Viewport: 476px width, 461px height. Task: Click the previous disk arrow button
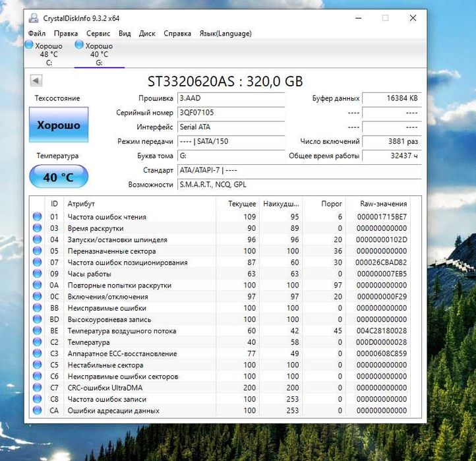(36, 80)
